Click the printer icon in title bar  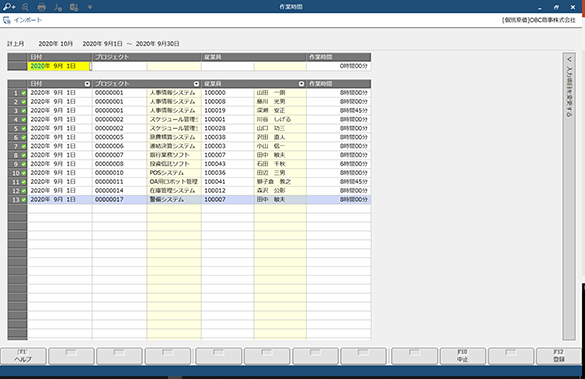[x=42, y=7]
